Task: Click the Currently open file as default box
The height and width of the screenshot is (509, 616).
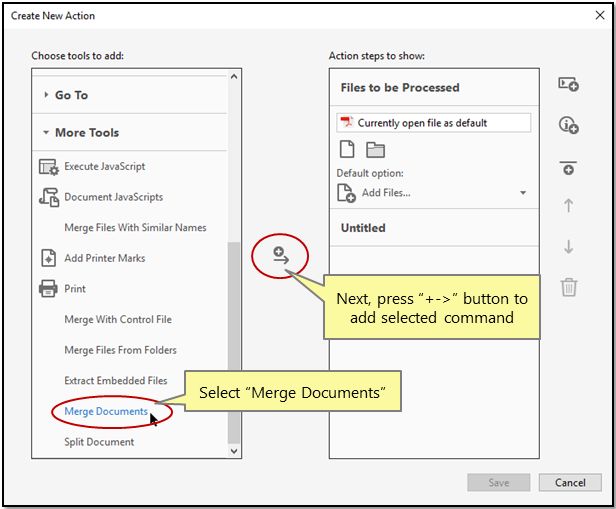Action: (434, 123)
